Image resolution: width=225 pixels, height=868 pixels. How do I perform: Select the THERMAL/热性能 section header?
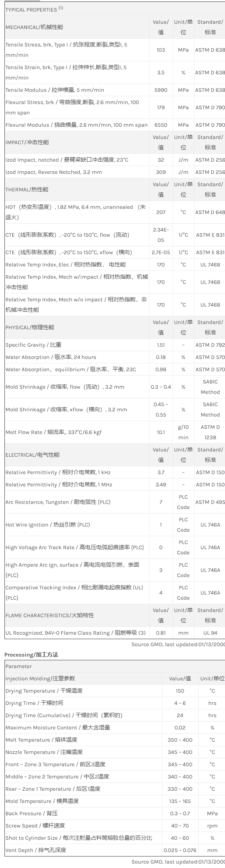click(27, 190)
